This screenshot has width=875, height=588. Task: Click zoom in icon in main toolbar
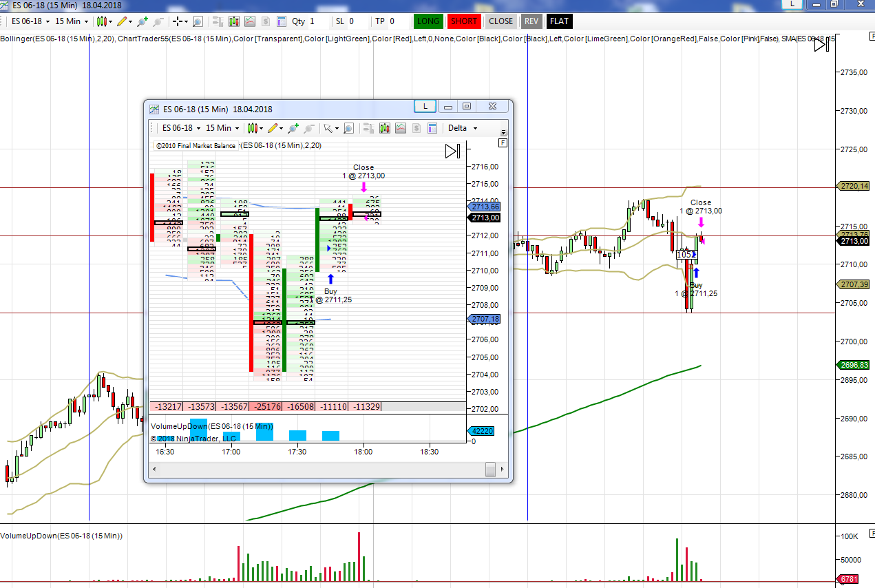click(142, 21)
